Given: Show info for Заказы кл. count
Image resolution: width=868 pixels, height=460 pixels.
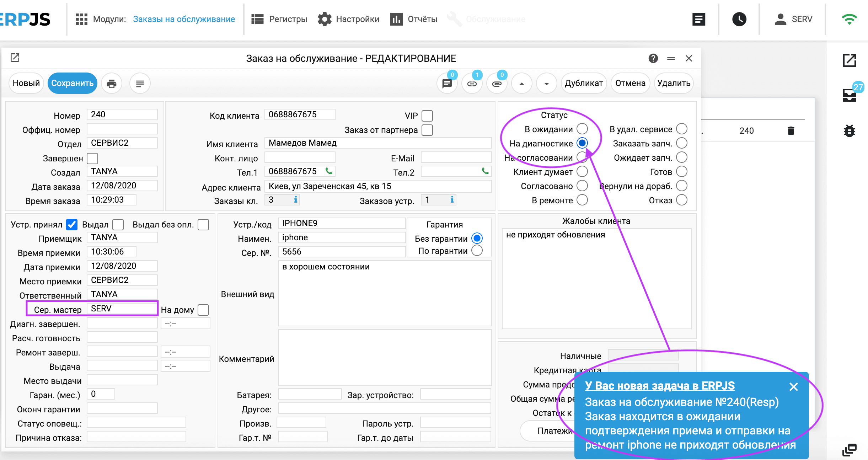Looking at the screenshot, I should coord(295,199).
